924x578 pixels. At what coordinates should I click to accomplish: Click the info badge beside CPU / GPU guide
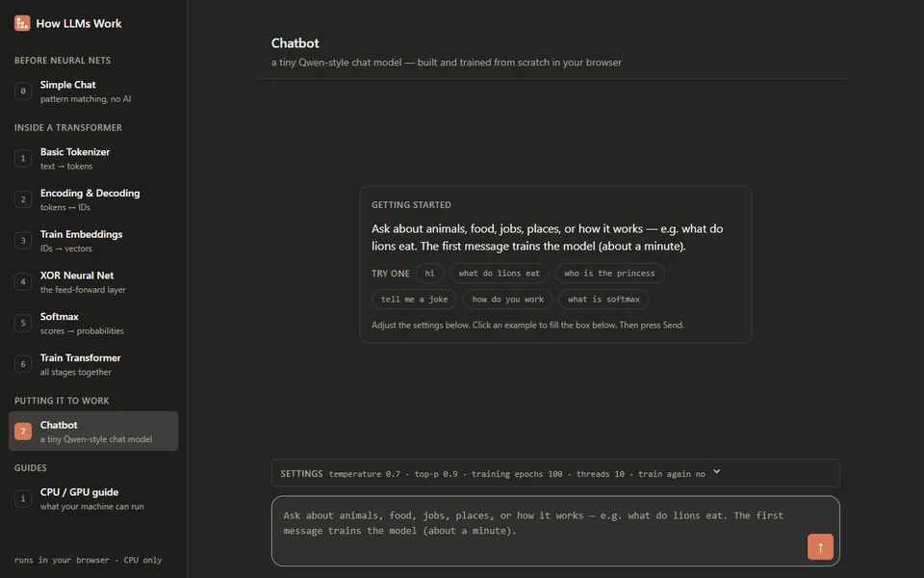click(x=23, y=498)
